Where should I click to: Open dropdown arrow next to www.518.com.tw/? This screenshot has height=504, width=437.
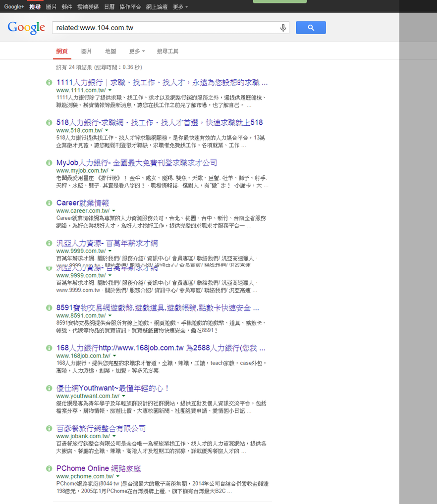click(x=107, y=131)
